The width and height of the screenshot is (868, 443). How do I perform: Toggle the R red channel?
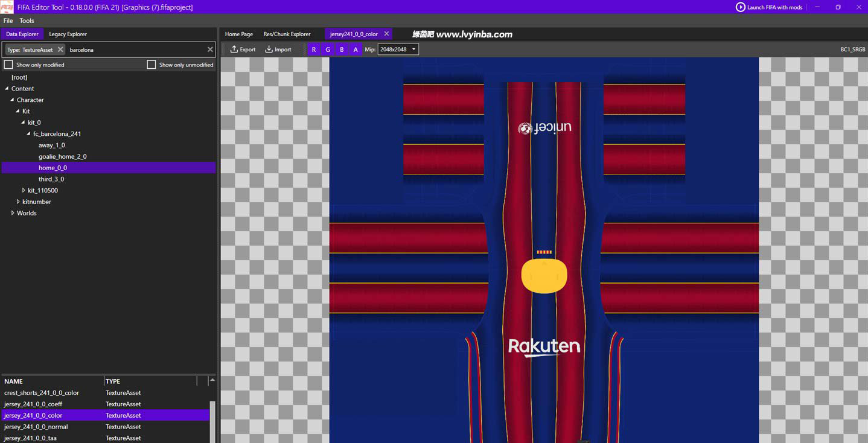click(314, 49)
